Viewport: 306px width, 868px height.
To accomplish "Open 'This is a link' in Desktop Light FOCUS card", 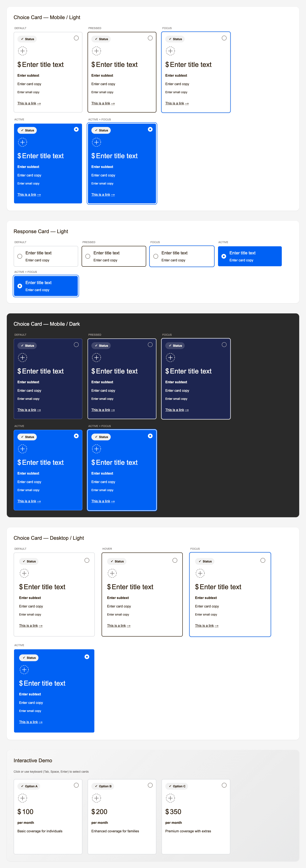I will point(207,626).
